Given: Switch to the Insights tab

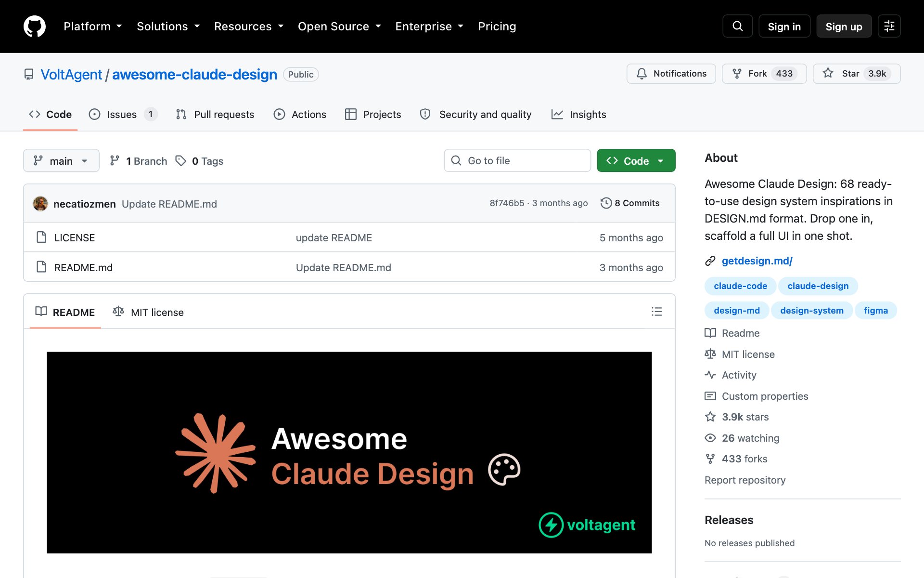Looking at the screenshot, I should pos(578,114).
